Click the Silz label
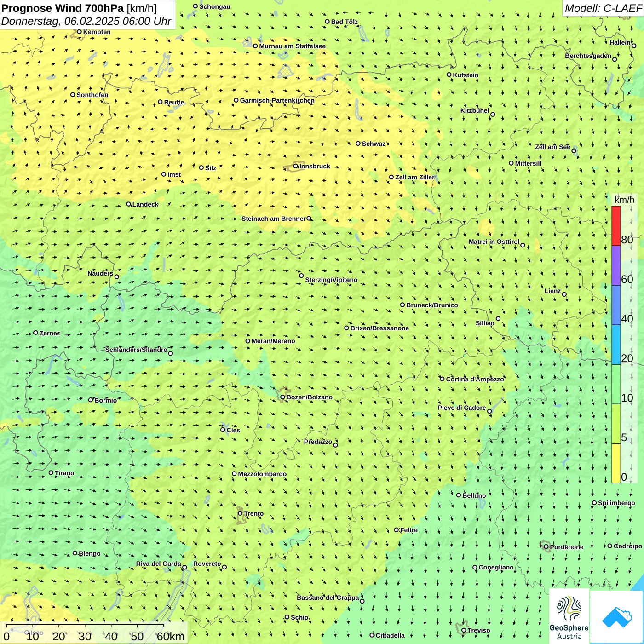 (211, 168)
